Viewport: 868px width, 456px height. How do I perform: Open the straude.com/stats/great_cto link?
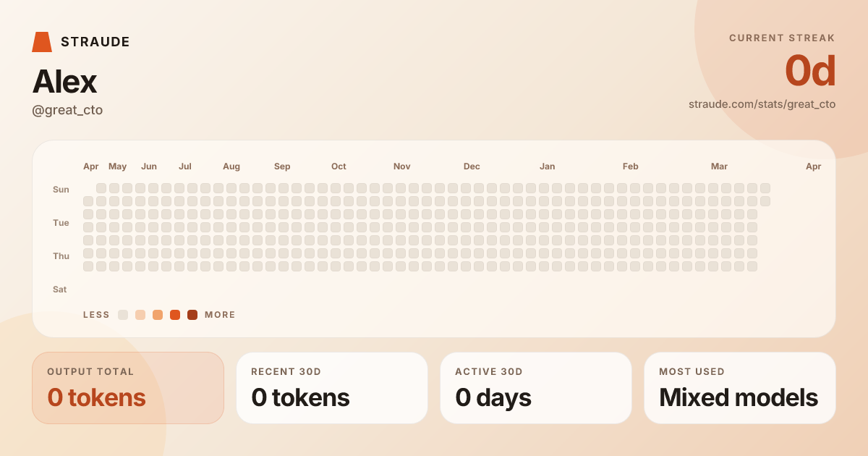pos(762,104)
